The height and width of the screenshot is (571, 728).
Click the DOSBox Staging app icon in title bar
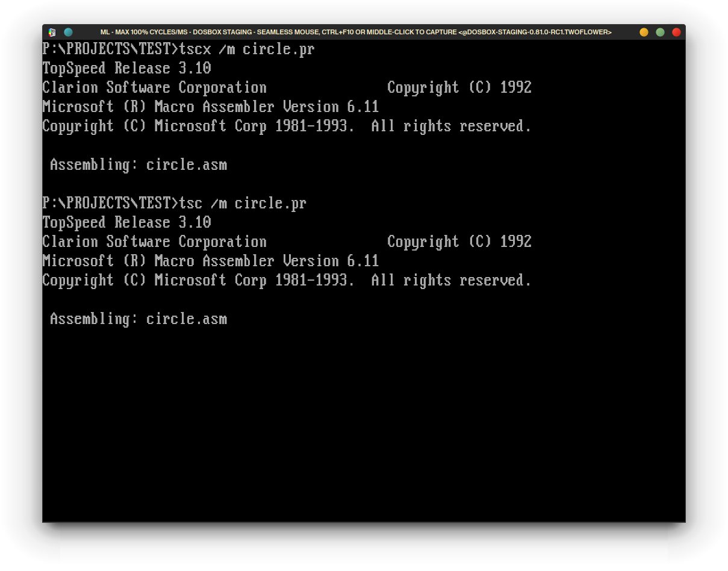tap(52, 32)
